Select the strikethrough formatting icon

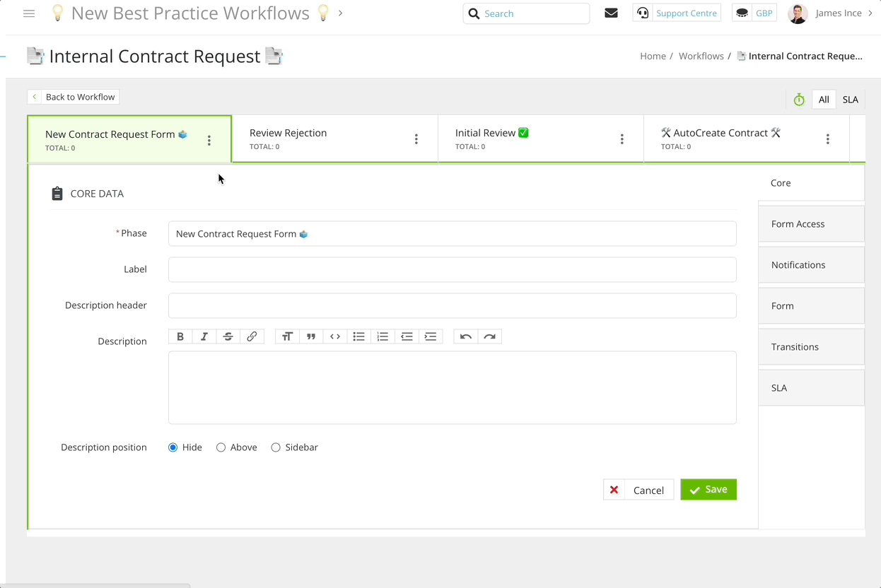point(228,336)
